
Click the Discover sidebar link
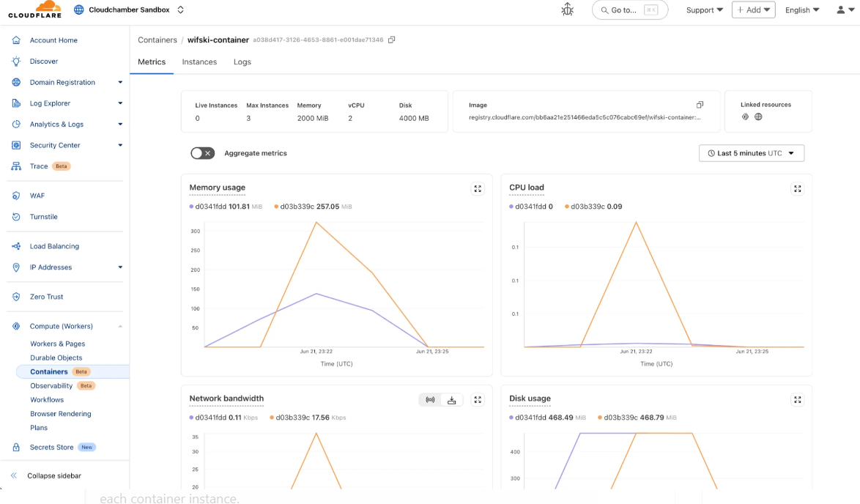click(43, 62)
